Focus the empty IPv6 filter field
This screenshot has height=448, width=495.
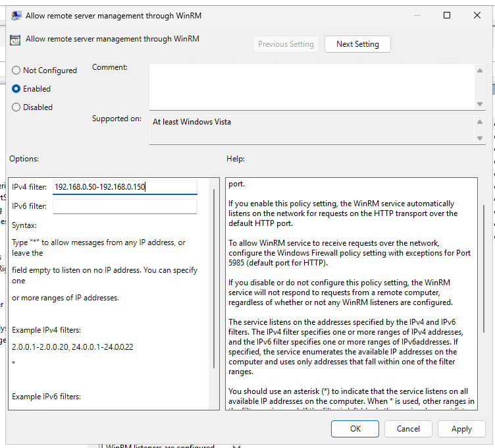click(x=125, y=206)
